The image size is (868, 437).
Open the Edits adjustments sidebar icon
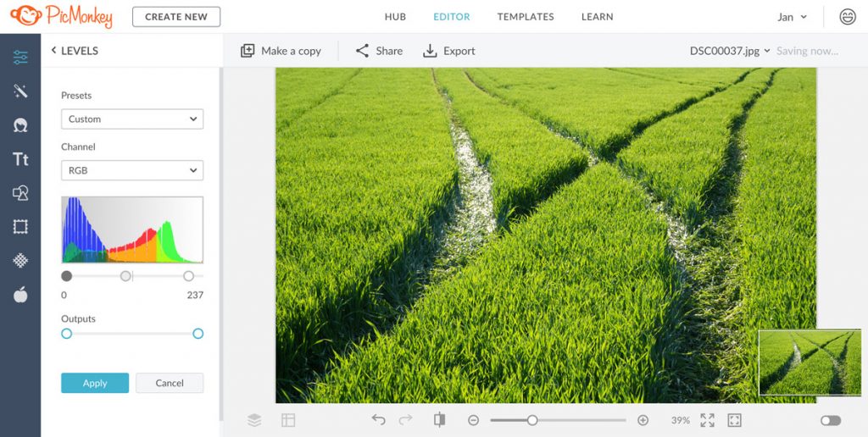pos(20,58)
